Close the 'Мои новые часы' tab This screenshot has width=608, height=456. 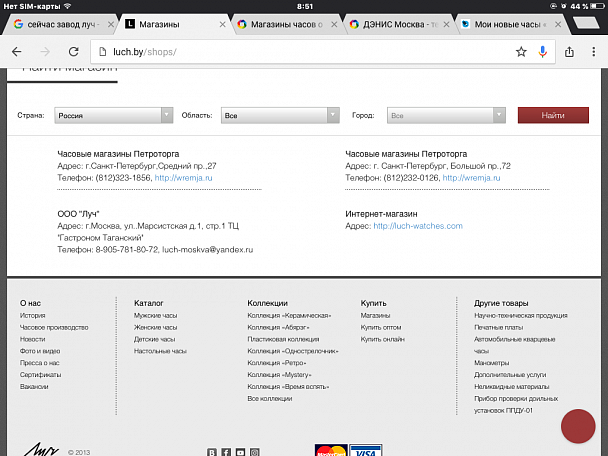click(558, 24)
